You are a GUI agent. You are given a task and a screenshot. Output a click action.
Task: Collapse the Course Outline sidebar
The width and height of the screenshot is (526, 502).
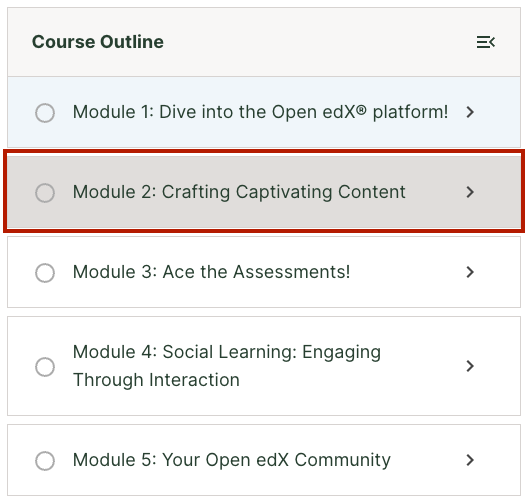486,42
